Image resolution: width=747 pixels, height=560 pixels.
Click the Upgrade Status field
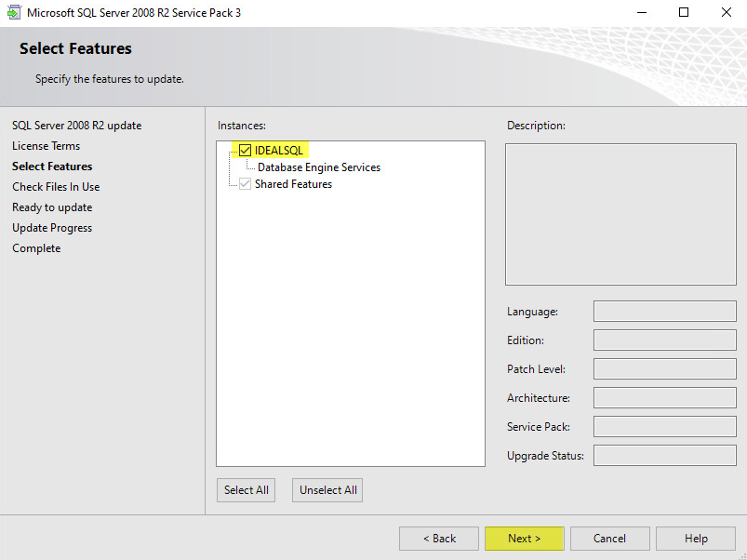(x=664, y=455)
